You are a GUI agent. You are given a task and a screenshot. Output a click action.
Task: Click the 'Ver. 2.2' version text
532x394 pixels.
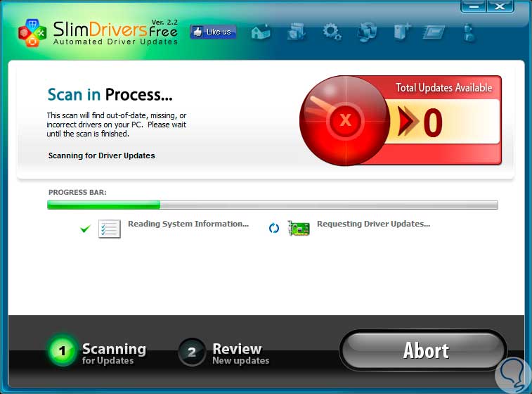(x=164, y=22)
